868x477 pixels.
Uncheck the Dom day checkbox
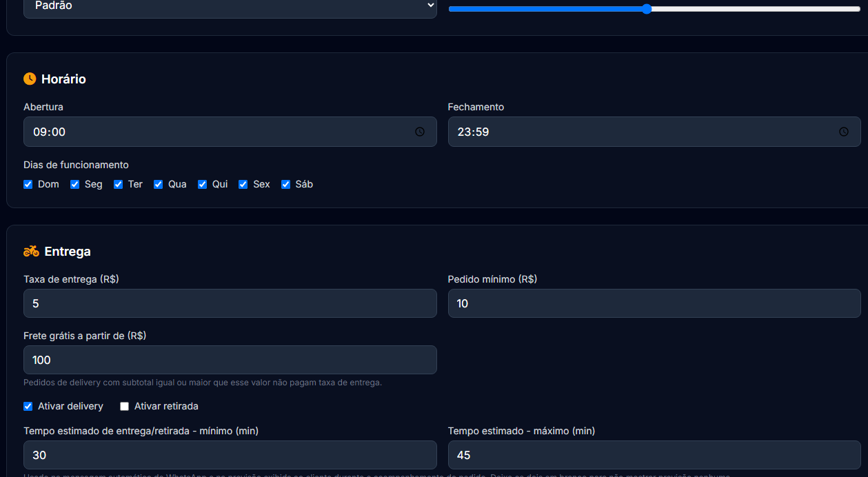click(x=28, y=184)
